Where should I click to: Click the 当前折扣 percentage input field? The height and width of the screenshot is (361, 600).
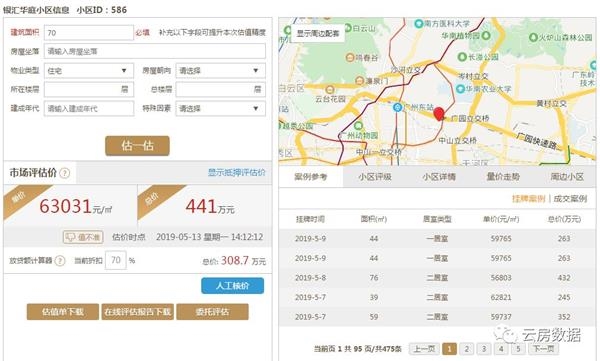pyautogui.click(x=116, y=261)
